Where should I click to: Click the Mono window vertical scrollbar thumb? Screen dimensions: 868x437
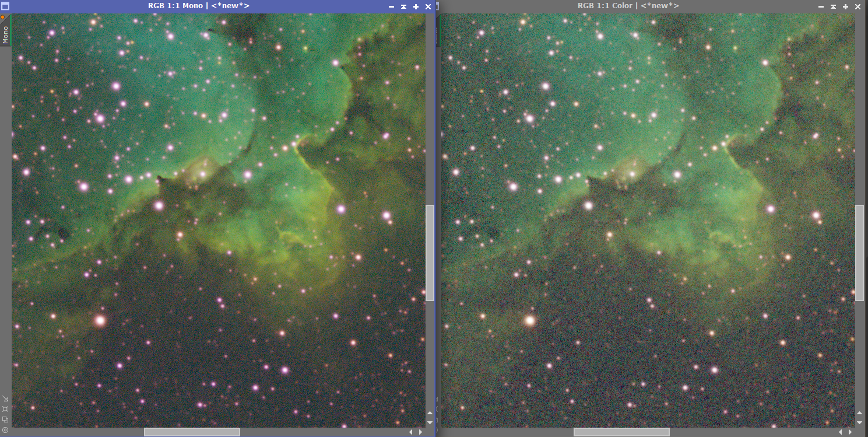tap(430, 253)
